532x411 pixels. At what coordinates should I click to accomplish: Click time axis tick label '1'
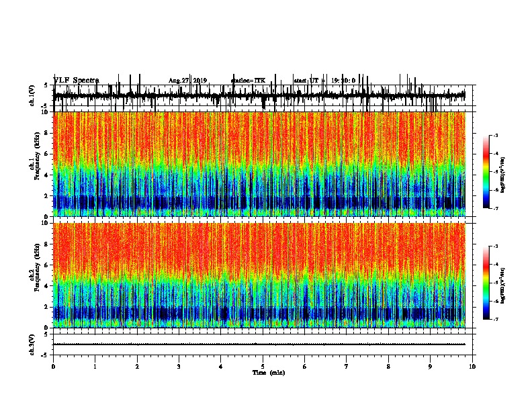click(x=95, y=367)
